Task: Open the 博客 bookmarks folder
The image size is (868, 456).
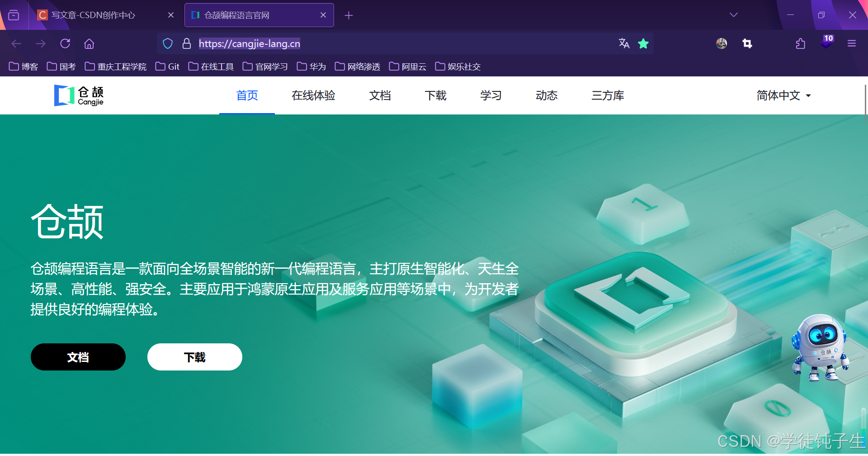Action: click(24, 66)
